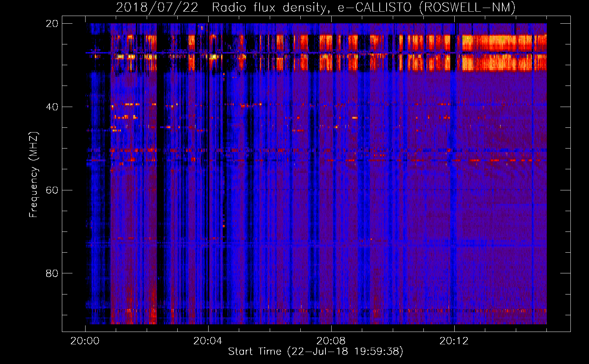Click the 'Start Time (22-Jul-18 19:59:38)' x-axis label
Screen dimensions: 589x364
point(316,352)
